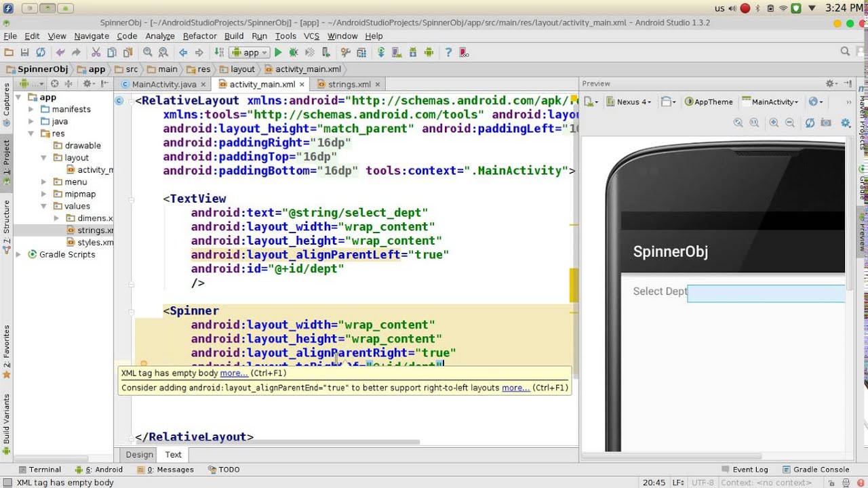
Task: Click the Synchronize toolbar icon
Action: point(41,52)
